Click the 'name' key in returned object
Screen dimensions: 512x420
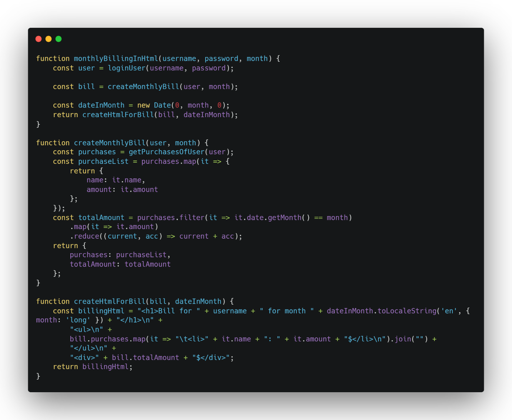(x=95, y=180)
